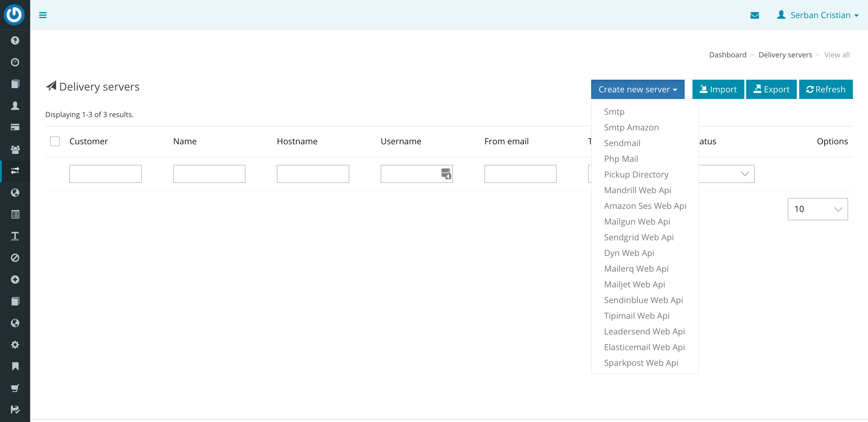Click the bookmark sidebar icon

(x=15, y=366)
